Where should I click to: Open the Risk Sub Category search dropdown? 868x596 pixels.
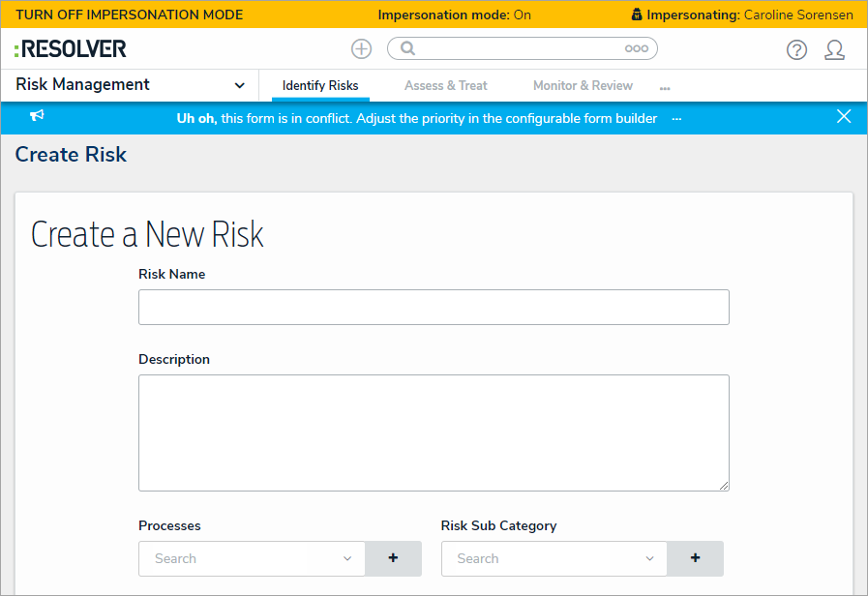pos(554,558)
